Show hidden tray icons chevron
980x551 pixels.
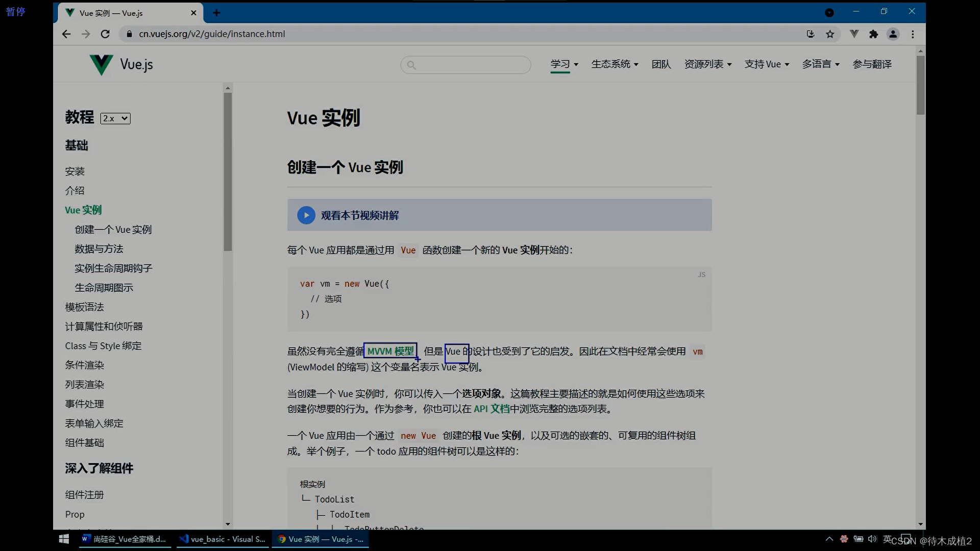[x=829, y=539]
